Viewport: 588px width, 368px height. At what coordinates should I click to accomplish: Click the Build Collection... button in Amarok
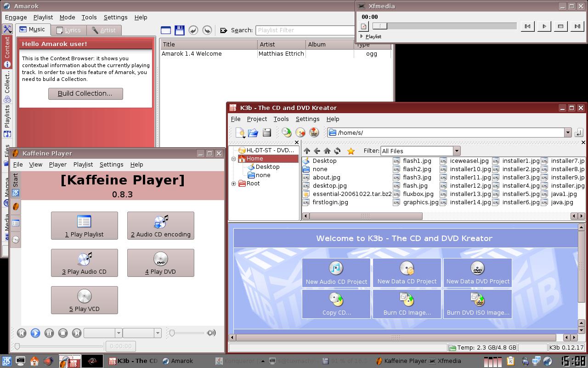[x=85, y=94]
